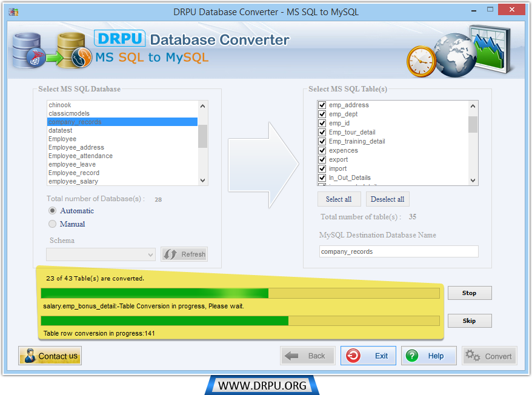
Task: Click the Back button label
Action: coord(316,356)
